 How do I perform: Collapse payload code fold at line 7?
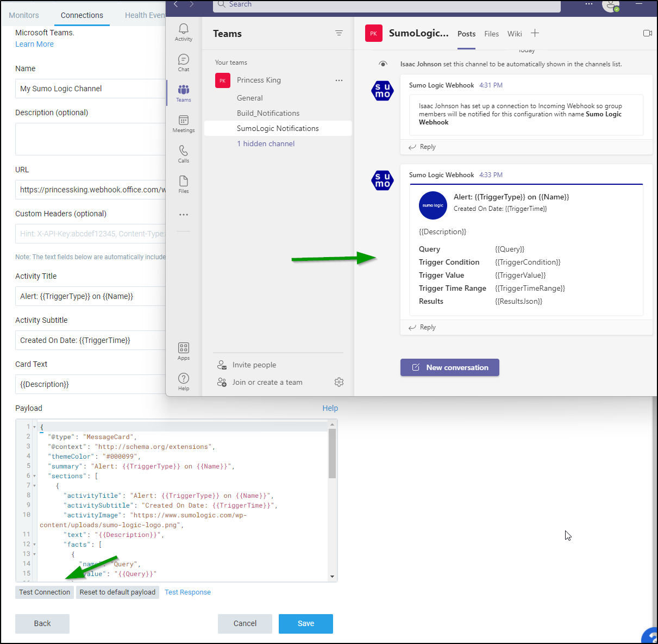[x=34, y=486]
